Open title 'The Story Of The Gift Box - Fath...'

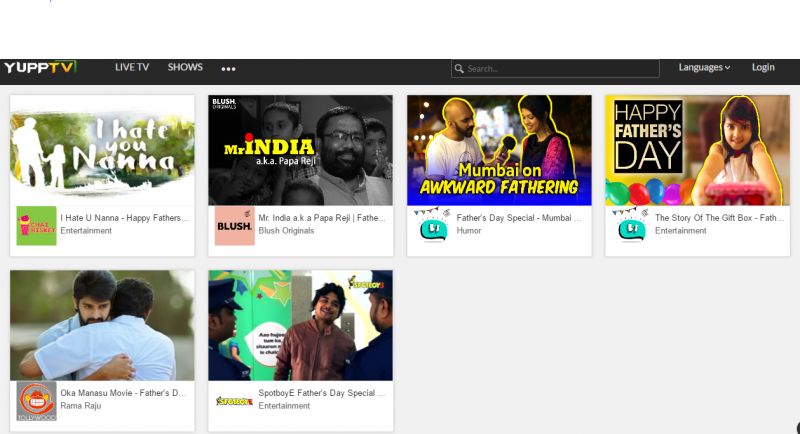pyautogui.click(x=719, y=218)
